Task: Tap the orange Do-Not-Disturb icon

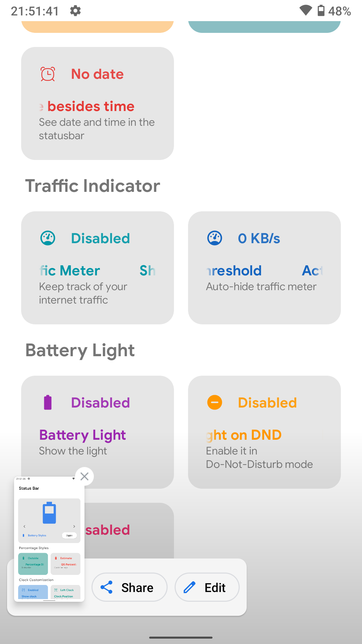Action: coord(215,402)
